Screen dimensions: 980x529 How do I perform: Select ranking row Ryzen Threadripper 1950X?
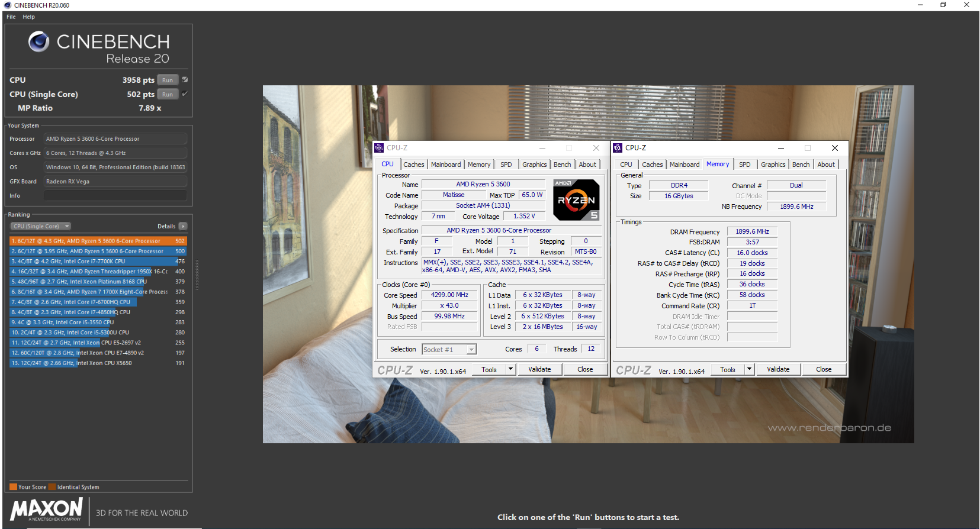click(x=98, y=272)
